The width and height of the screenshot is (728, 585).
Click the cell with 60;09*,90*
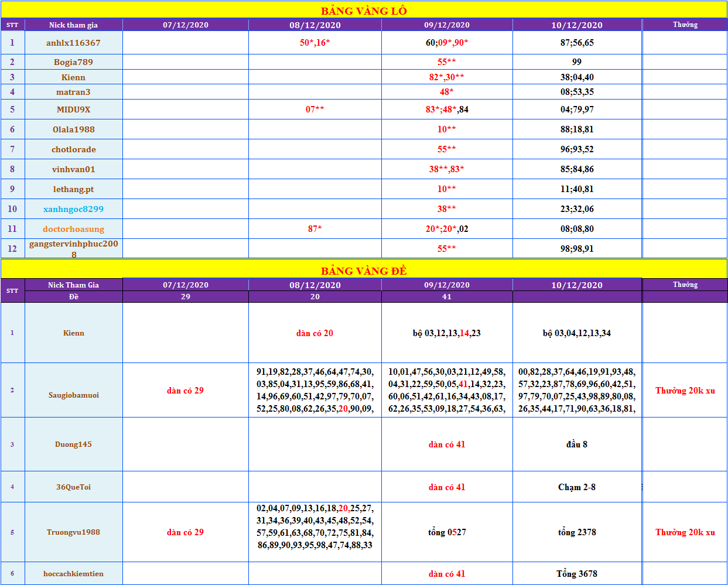coord(447,42)
